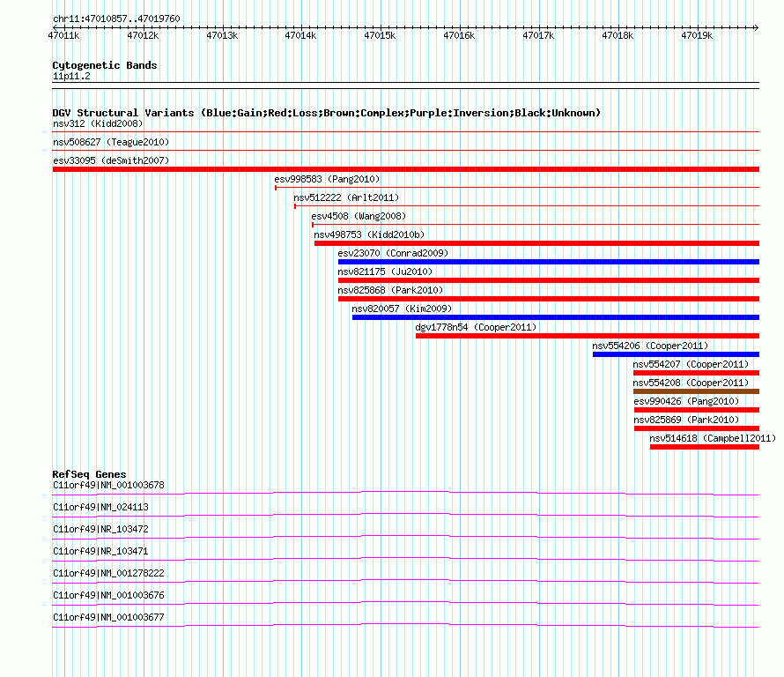Select nsv821175 (Ju2010) label

point(385,272)
